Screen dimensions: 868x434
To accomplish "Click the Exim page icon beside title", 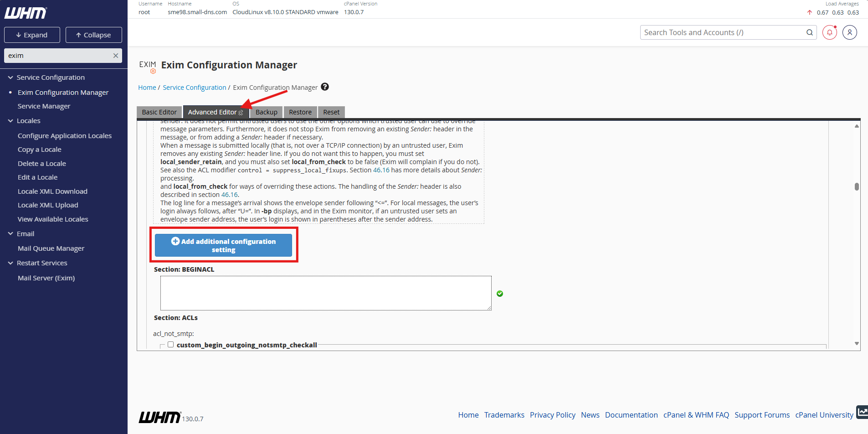I will (148, 66).
